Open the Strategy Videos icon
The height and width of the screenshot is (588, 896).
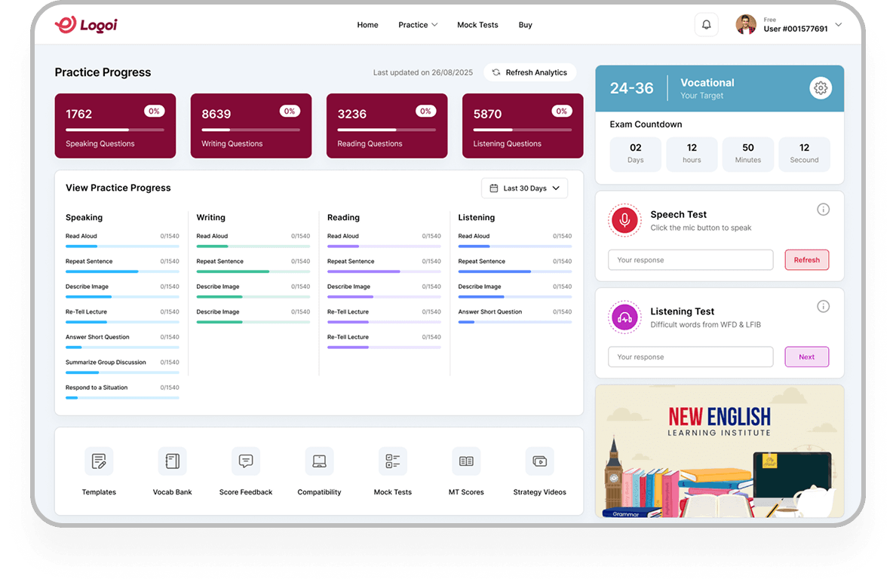pos(539,461)
